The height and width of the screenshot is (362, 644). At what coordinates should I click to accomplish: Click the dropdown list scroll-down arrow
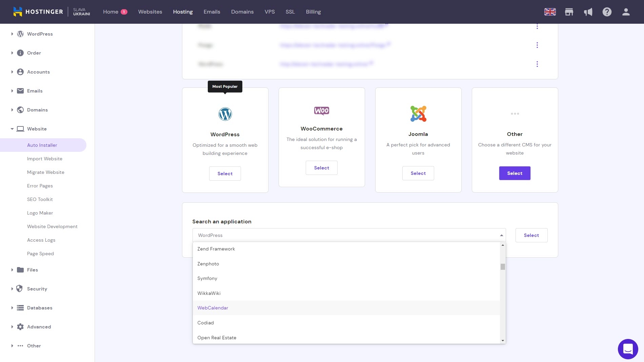click(x=503, y=340)
